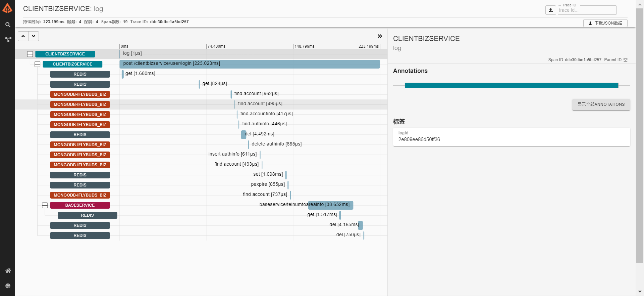Collapse the BASESERVICE span node
This screenshot has height=296, width=644.
45,205
